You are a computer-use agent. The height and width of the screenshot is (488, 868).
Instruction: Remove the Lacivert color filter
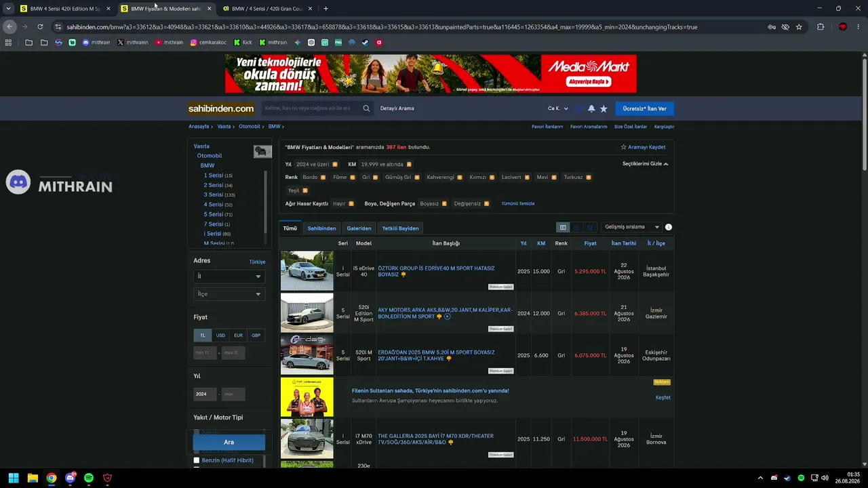[x=527, y=178]
